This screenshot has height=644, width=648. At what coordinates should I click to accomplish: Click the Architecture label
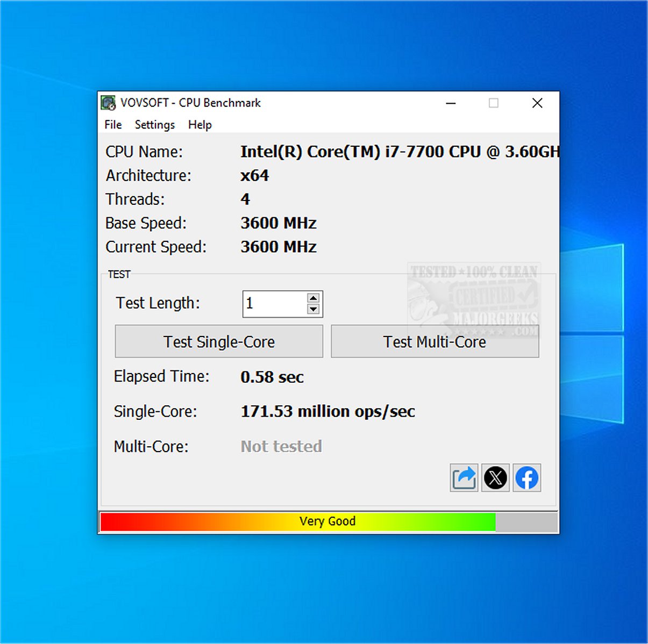pos(148,176)
